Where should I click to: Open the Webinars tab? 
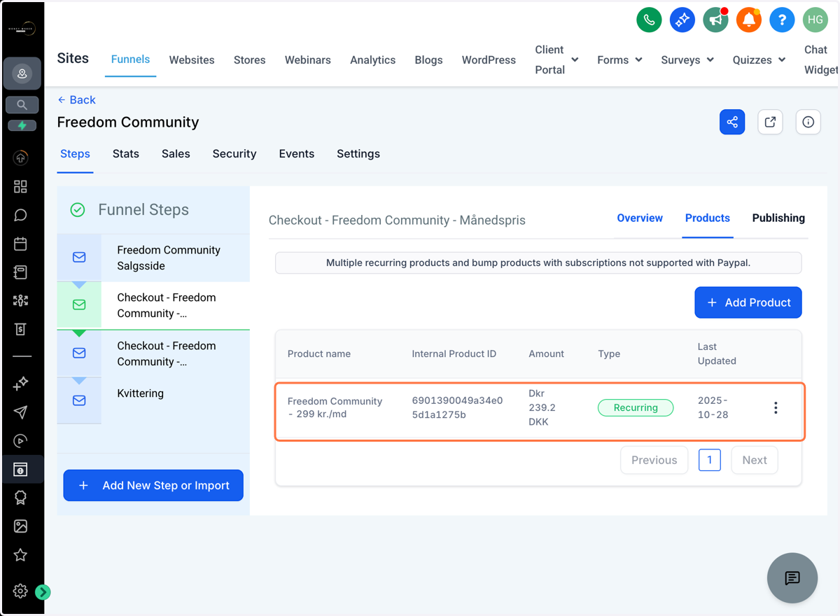(x=307, y=60)
